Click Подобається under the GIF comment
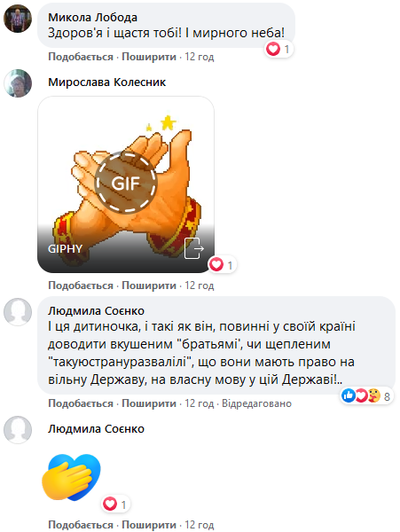 pos(81,286)
